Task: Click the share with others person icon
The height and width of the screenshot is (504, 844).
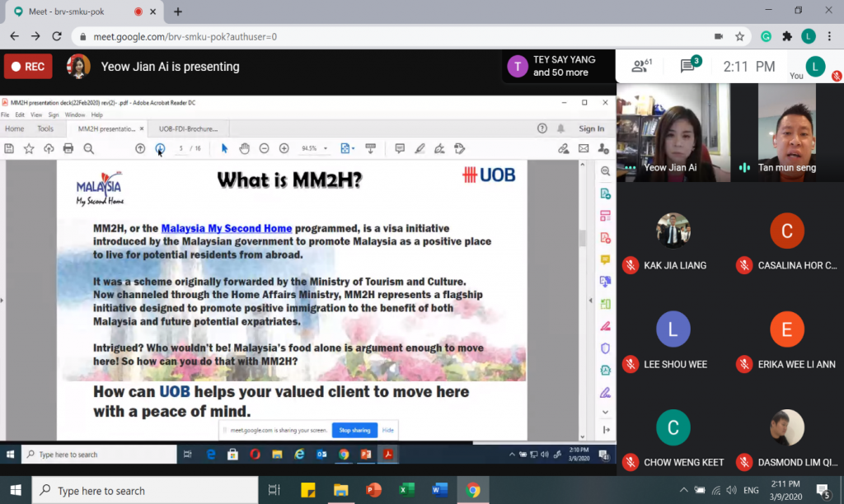Action: (603, 148)
